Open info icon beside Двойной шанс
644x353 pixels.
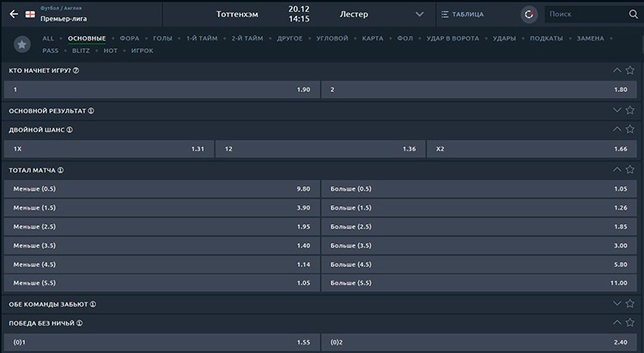coord(70,130)
